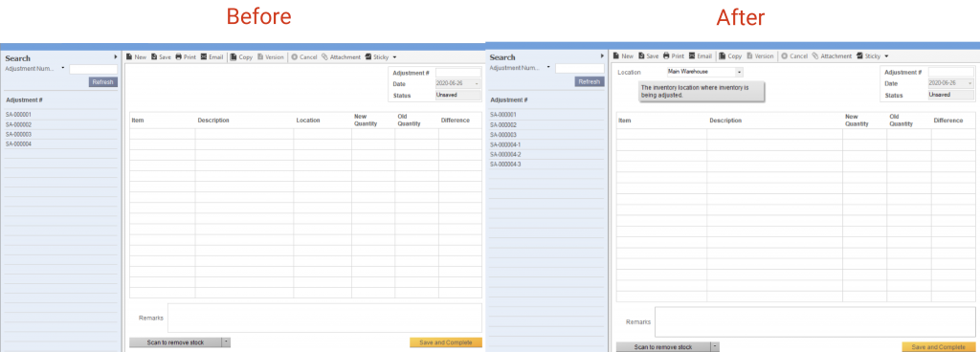
Task: Select SA-000004-3 in the After panel list
Action: click(546, 165)
